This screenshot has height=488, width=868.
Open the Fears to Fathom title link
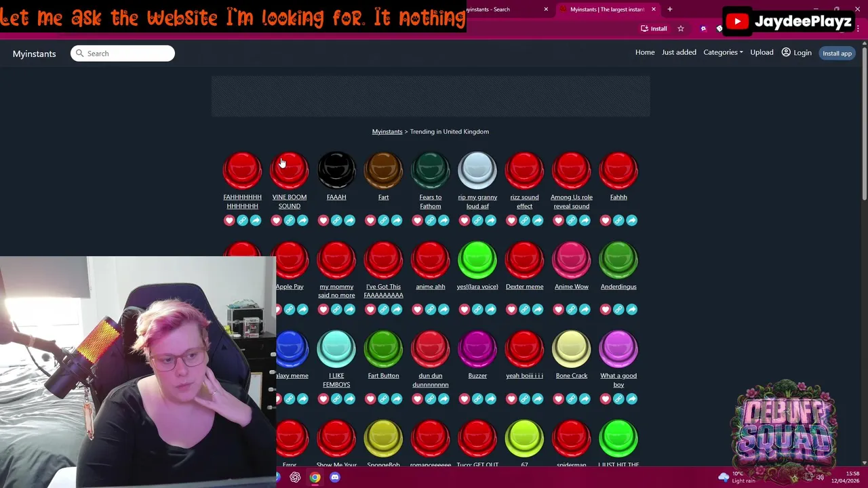tap(431, 201)
